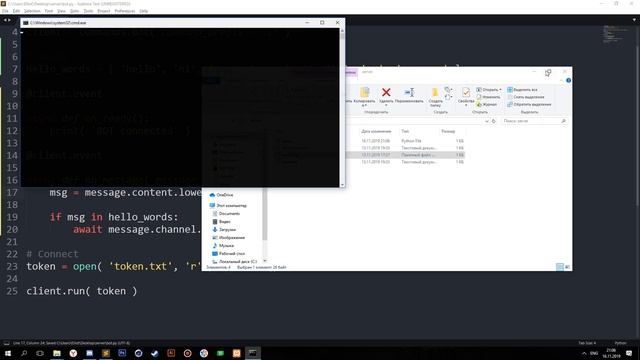
Task: Select Documents in Explorer navigation pane
Action: click(x=226, y=214)
